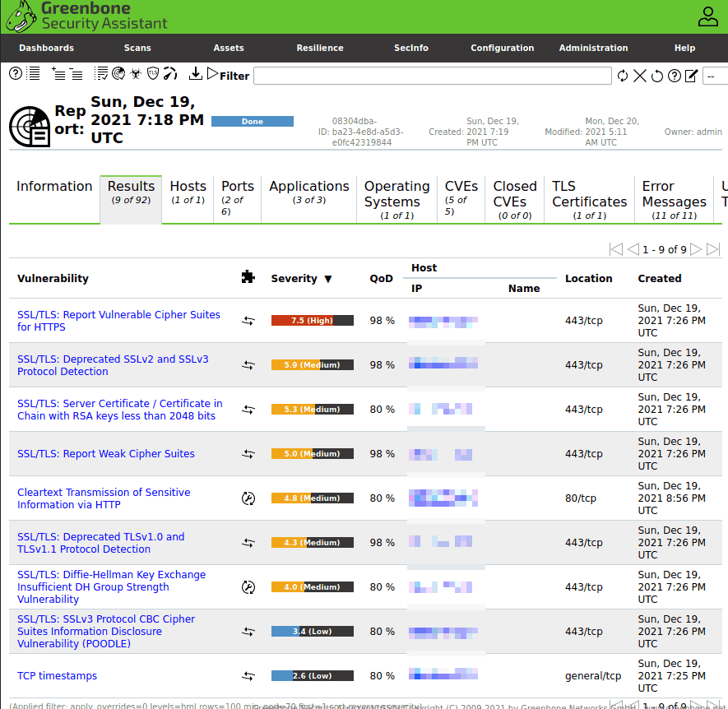Image resolution: width=728 pixels, height=709 pixels.
Task: Click the reset filter icon
Action: tap(657, 76)
